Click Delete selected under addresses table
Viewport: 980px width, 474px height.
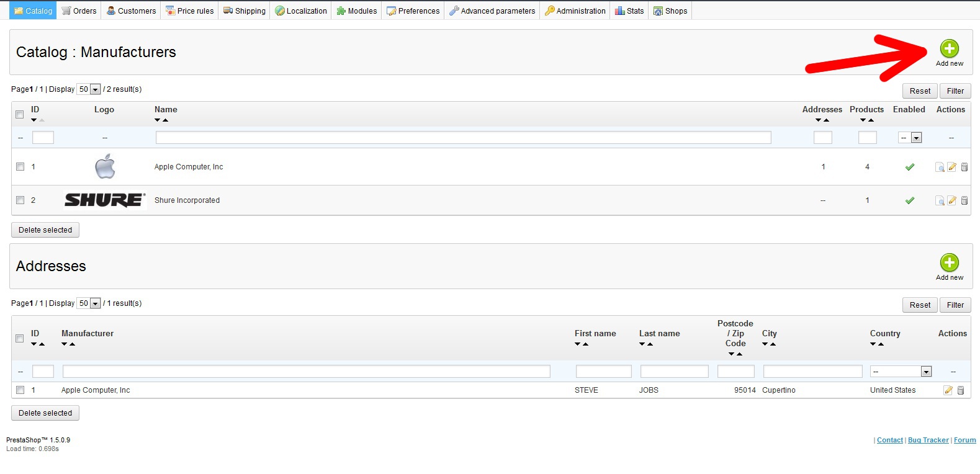45,413
